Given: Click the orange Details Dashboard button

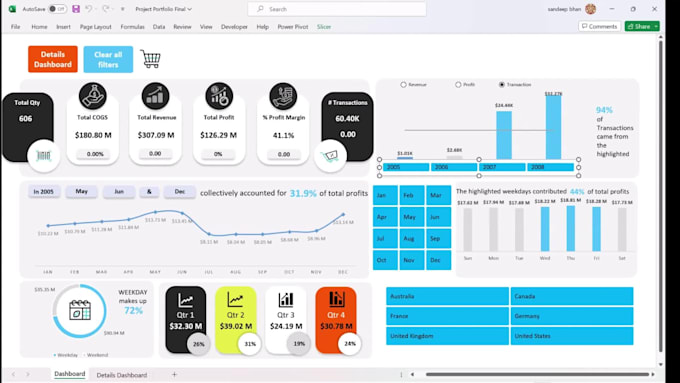Looking at the screenshot, I should [53, 59].
